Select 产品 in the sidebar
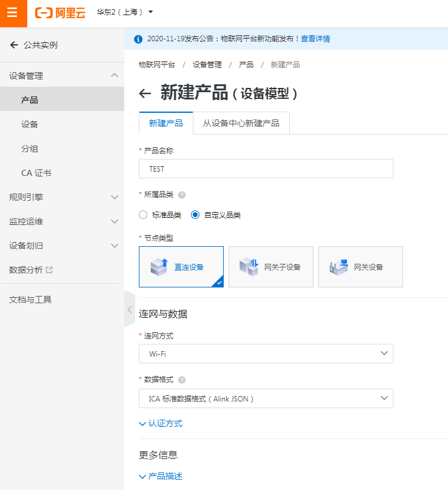The width and height of the screenshot is (448, 490). click(62, 99)
